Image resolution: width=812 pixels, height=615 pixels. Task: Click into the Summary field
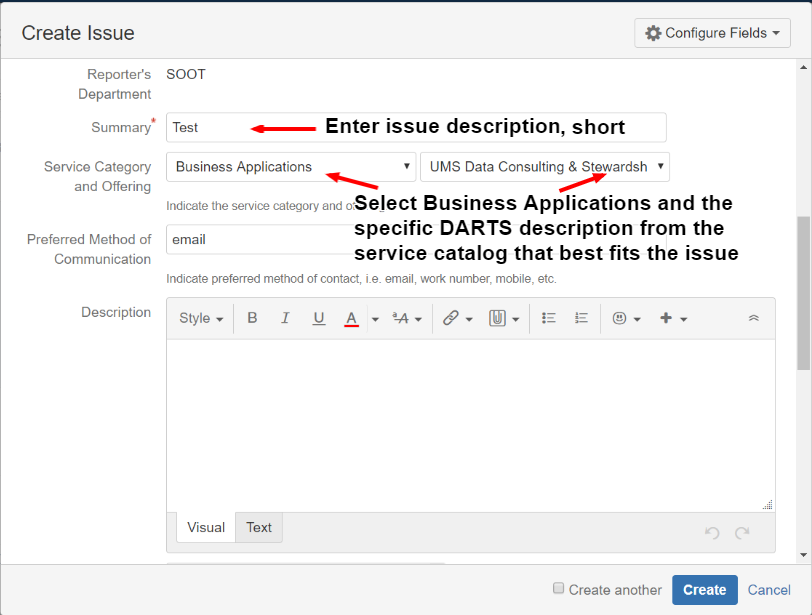pyautogui.click(x=416, y=127)
